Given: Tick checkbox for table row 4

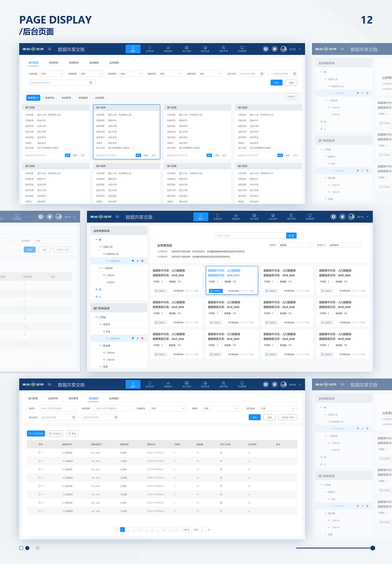Looking at the screenshot, I should 40,477.
